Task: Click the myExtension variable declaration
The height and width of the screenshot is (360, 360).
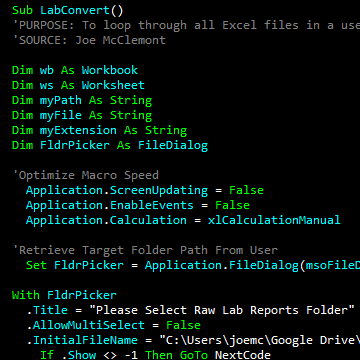Action: pos(99,130)
